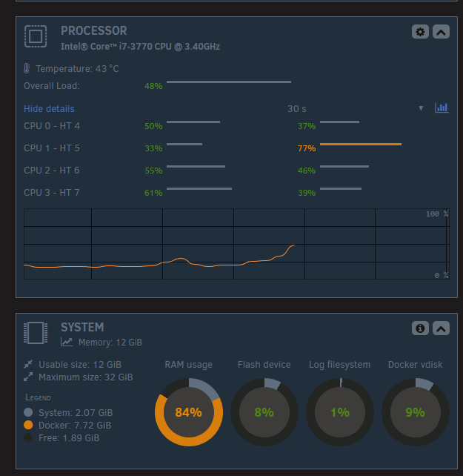This screenshot has width=463, height=476.
Task: Click the 'Intel Core i7-3770 CPU' text
Action: [140, 47]
